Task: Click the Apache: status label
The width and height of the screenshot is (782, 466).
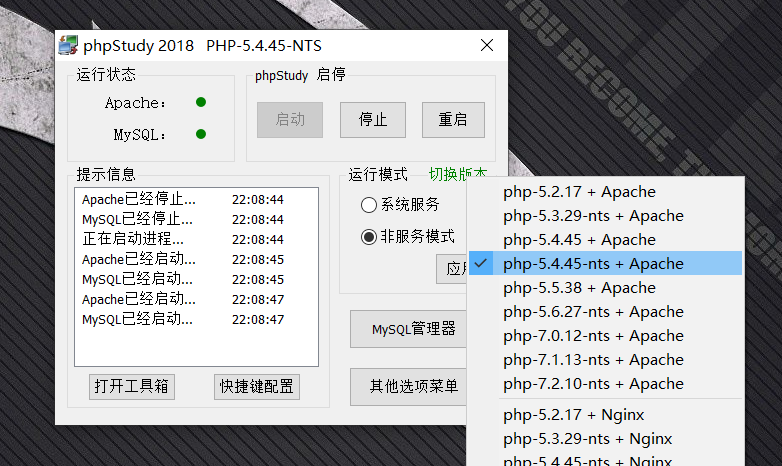Action: click(135, 103)
